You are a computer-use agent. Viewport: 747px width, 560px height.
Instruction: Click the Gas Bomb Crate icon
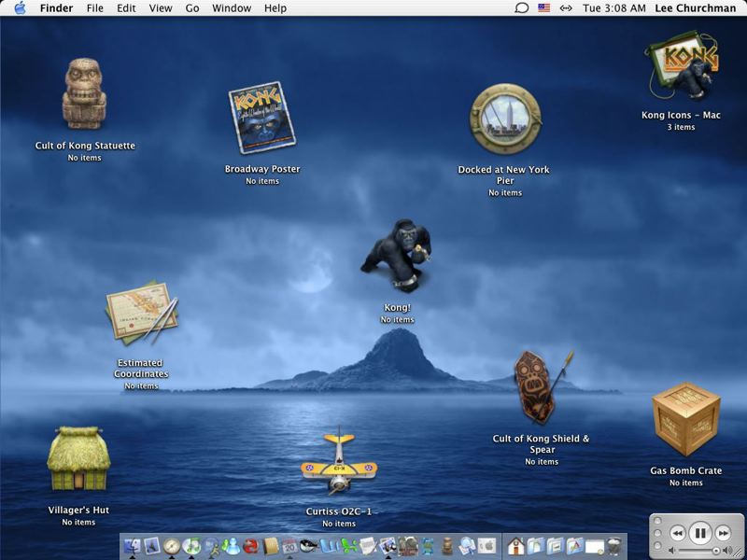point(685,420)
